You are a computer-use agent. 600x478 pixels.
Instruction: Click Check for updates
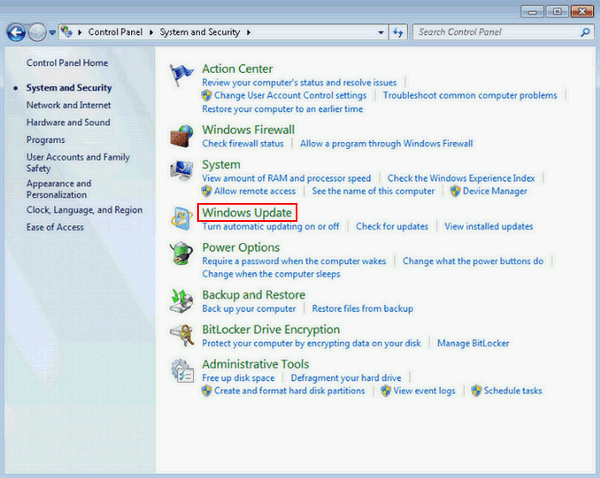click(392, 227)
